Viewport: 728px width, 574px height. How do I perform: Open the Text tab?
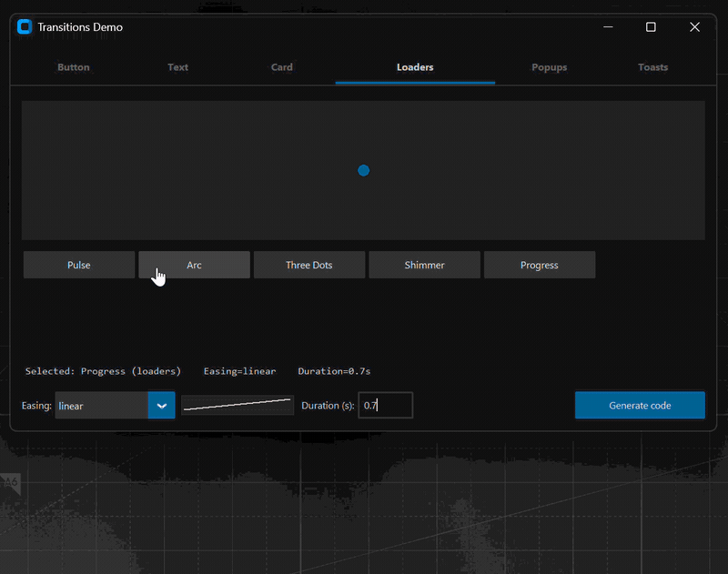pyautogui.click(x=177, y=67)
